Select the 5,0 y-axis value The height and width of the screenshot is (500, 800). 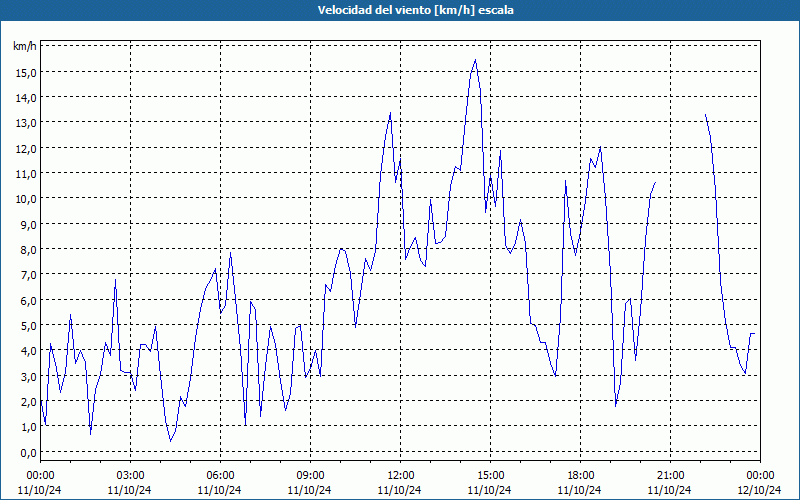coord(28,326)
